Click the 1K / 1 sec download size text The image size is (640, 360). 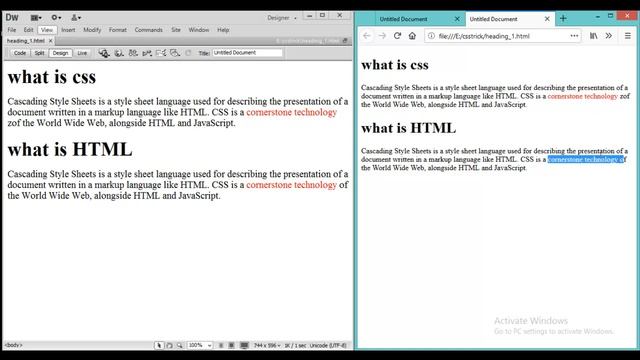coord(295,345)
